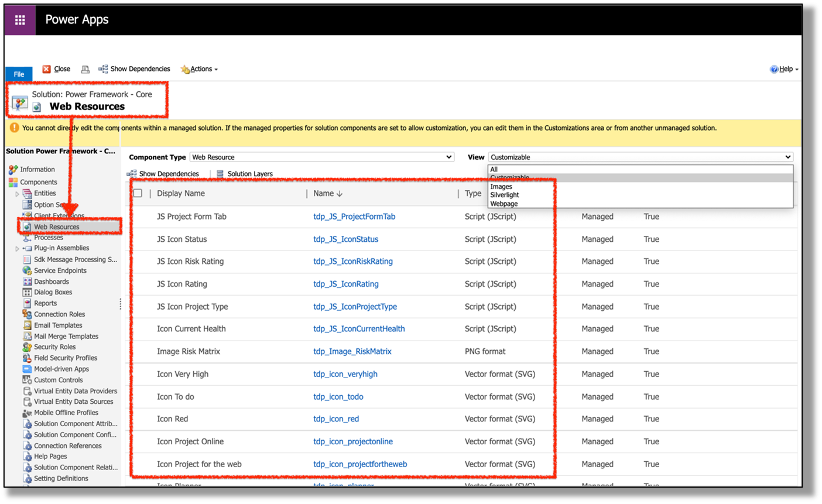822x504 pixels.
Task: Sort by the Type column header
Action: (x=473, y=193)
